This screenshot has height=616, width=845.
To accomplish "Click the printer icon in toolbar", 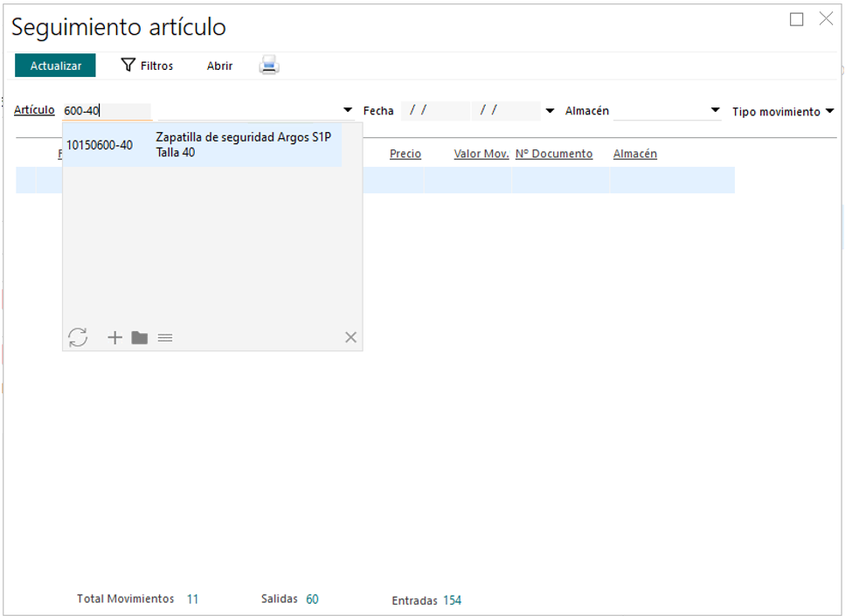I will [x=269, y=66].
